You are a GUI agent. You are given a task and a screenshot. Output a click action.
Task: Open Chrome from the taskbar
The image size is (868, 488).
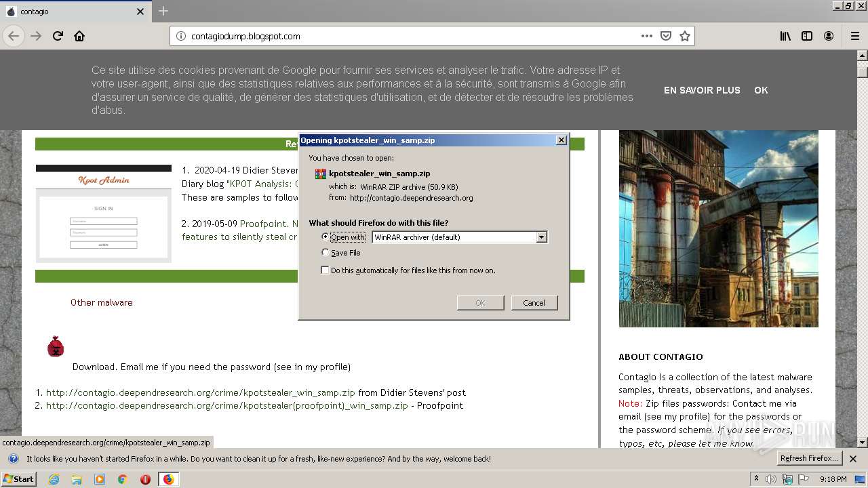point(123,479)
